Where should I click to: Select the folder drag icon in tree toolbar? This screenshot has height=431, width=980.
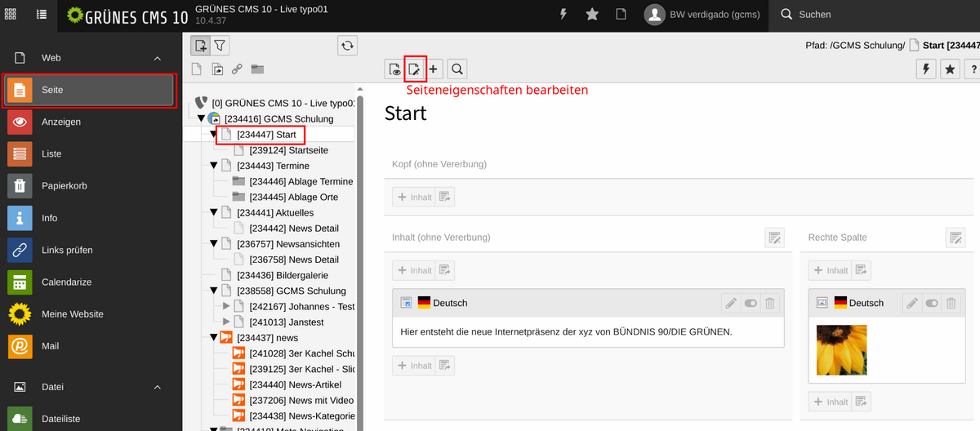pyautogui.click(x=257, y=69)
